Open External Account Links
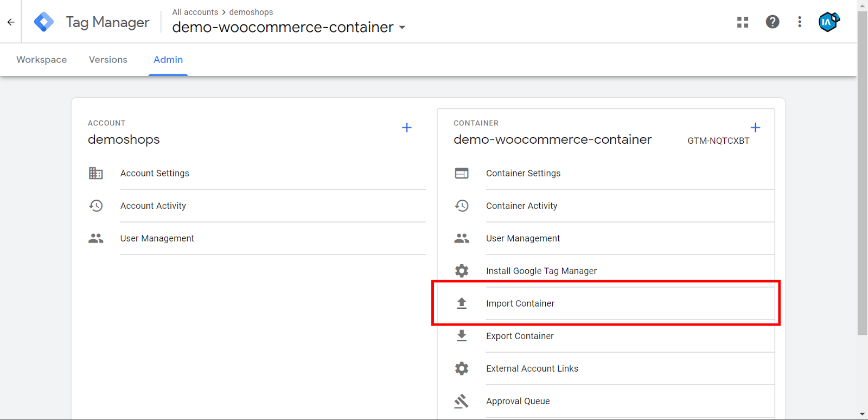Screen dimensions: 868x420 pyautogui.click(x=532, y=368)
